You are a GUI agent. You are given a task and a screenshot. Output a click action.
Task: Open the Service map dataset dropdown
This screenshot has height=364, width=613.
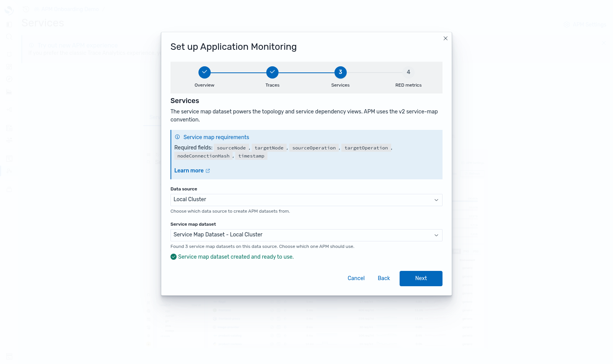coord(306,235)
